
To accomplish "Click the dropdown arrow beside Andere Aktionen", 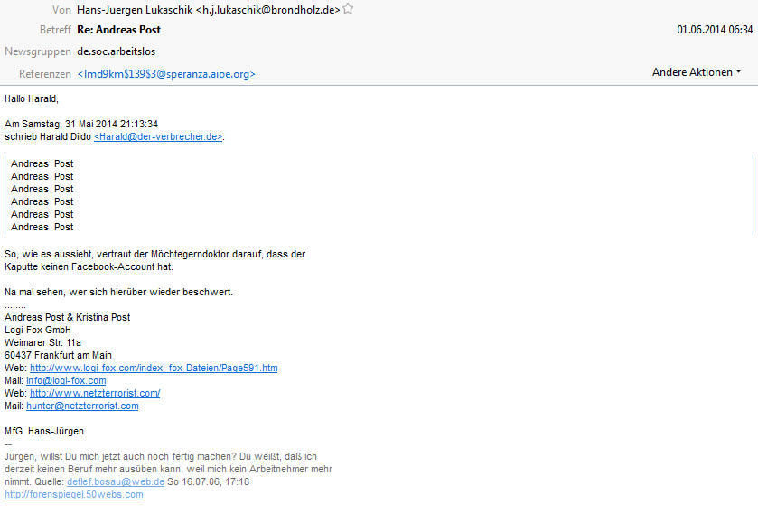I will tap(738, 72).
